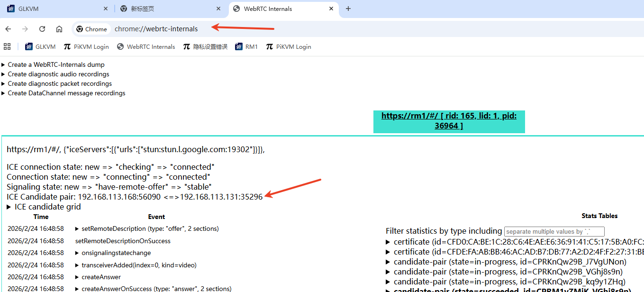
Task: Click the Home icon in toolbar
Action: click(x=59, y=29)
